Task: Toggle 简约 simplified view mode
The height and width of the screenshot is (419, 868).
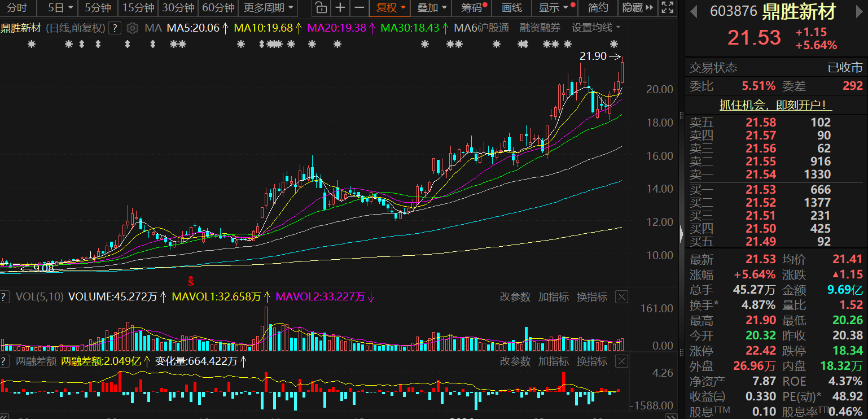Action: (x=598, y=8)
